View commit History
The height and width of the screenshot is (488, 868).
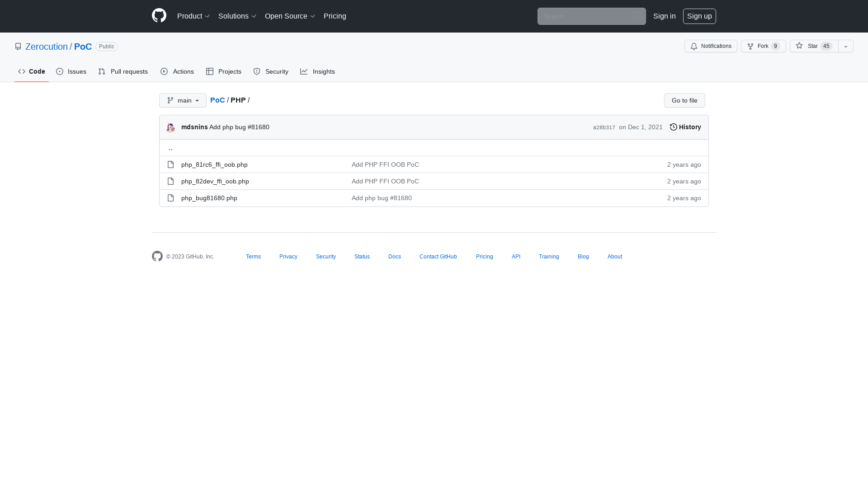coord(685,127)
